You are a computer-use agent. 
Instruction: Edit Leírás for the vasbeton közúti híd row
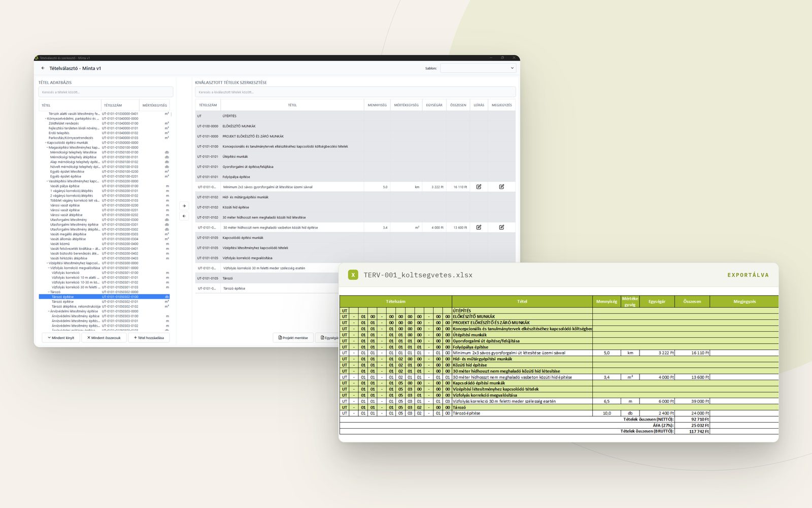pyautogui.click(x=479, y=228)
